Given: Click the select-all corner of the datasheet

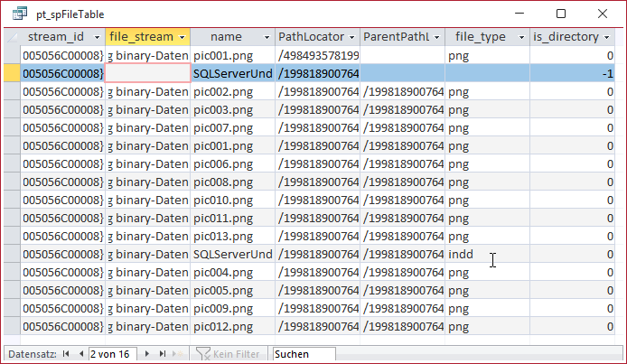Looking at the screenshot, I should click(x=11, y=37).
